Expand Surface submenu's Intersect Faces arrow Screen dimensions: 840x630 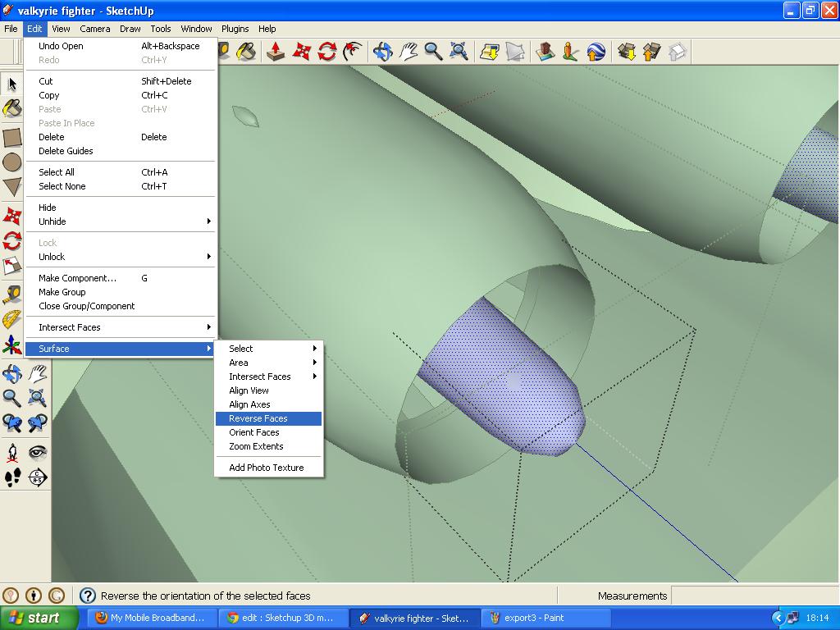[315, 377]
